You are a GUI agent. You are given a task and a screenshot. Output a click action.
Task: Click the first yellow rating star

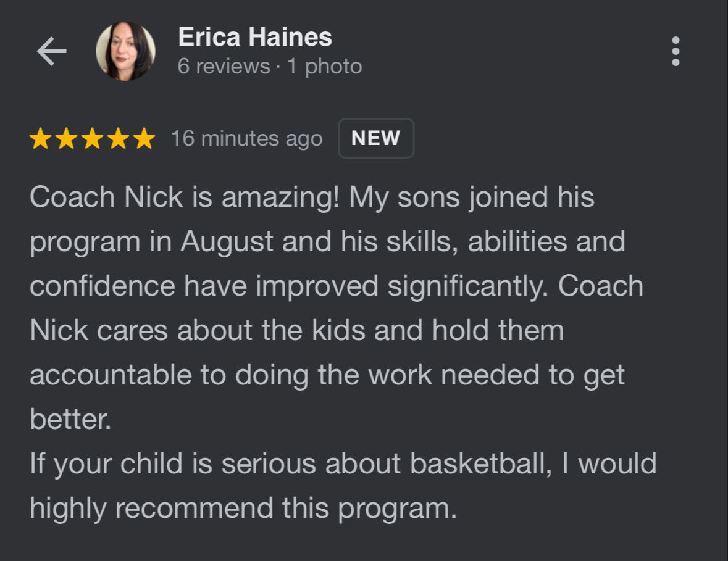point(40,139)
